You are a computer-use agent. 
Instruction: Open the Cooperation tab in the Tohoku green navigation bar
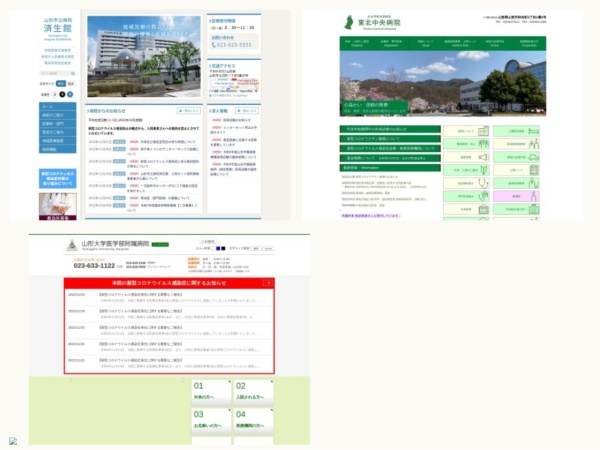pyautogui.click(x=529, y=43)
